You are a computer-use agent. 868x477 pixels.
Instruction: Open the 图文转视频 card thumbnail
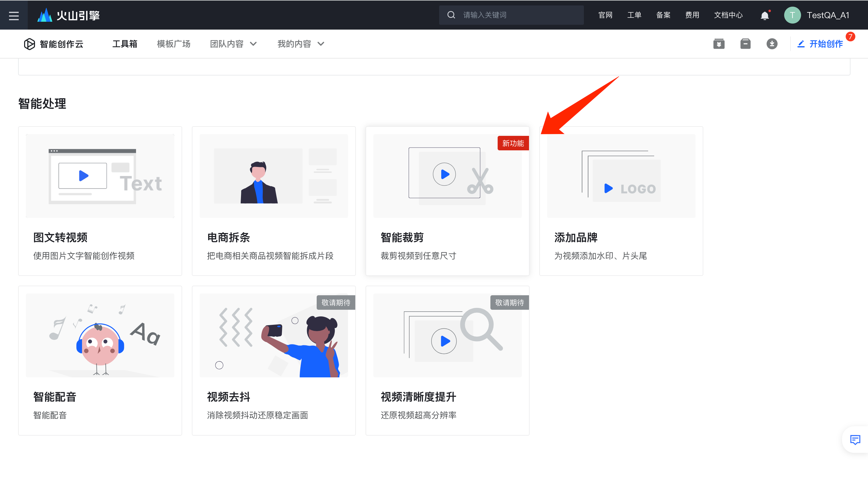tap(100, 176)
